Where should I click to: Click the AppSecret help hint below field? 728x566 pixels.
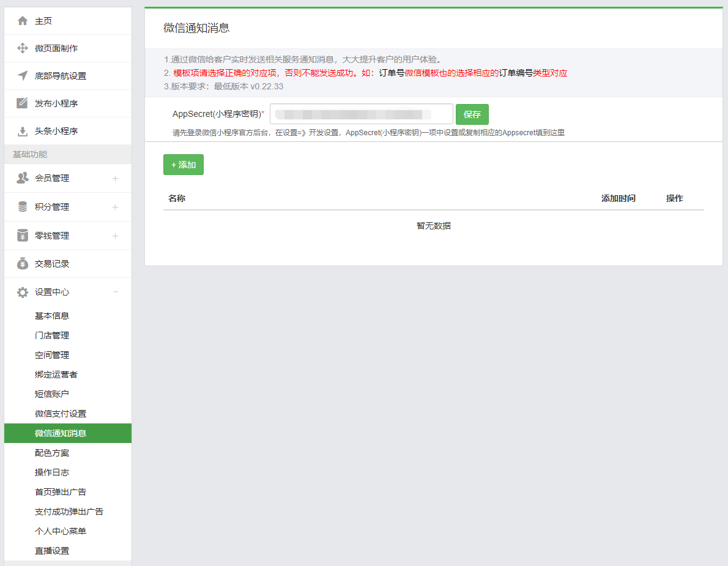[369, 133]
